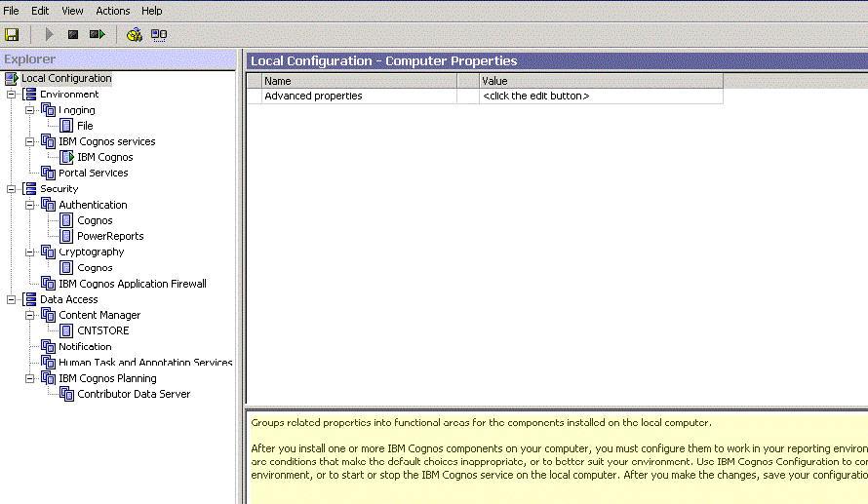Open the View menu

[72, 11]
